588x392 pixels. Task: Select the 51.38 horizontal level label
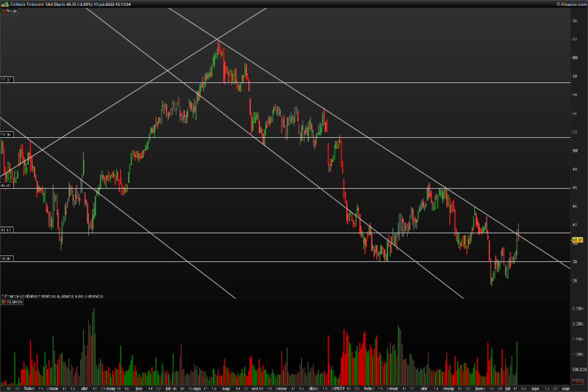coord(7,135)
